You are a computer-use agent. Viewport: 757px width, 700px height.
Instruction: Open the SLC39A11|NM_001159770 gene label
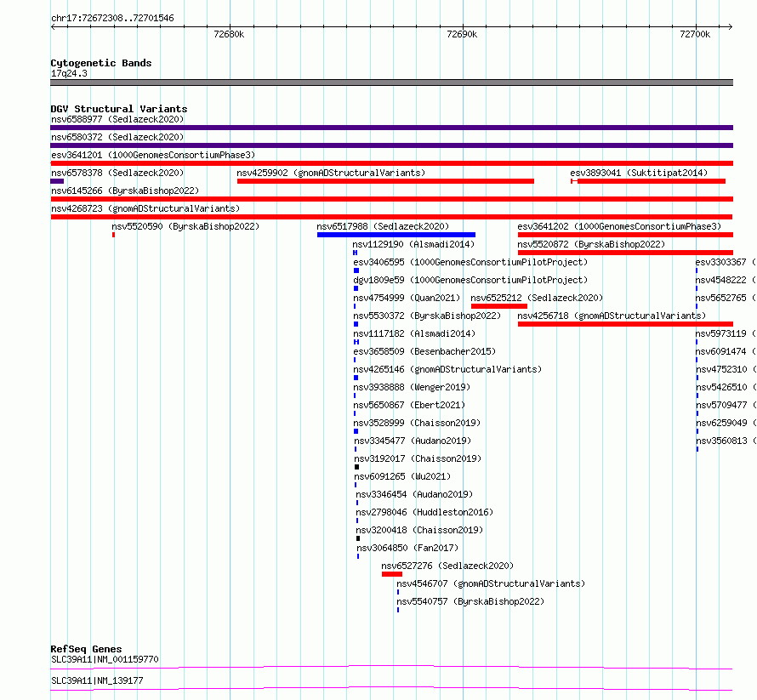105,659
